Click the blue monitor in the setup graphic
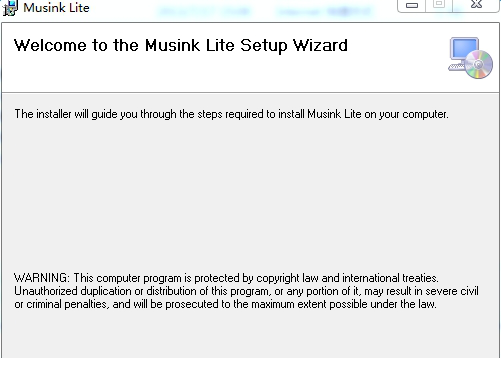This screenshot has height=372, width=501. click(464, 50)
